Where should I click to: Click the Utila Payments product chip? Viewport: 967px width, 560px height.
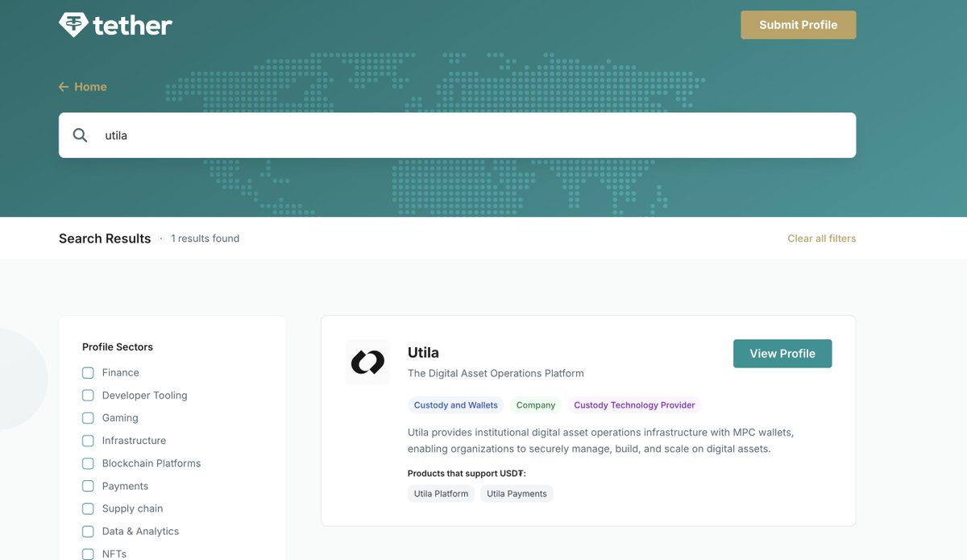coord(517,494)
